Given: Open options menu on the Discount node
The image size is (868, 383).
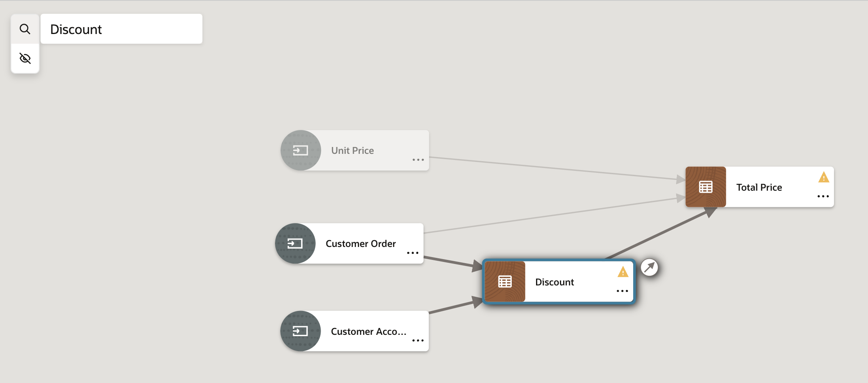Looking at the screenshot, I should (622, 291).
